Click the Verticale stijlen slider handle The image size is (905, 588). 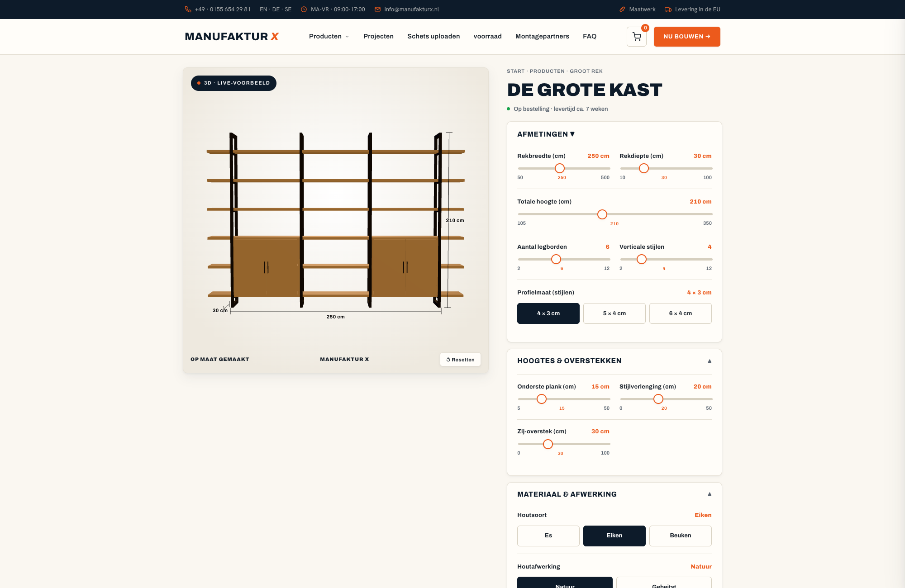tap(642, 259)
